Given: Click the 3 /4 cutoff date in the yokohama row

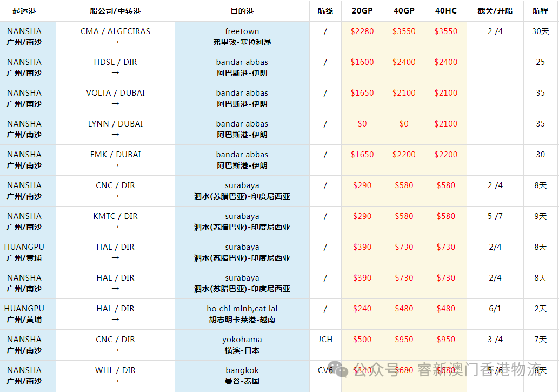Looking at the screenshot, I should (x=495, y=340).
